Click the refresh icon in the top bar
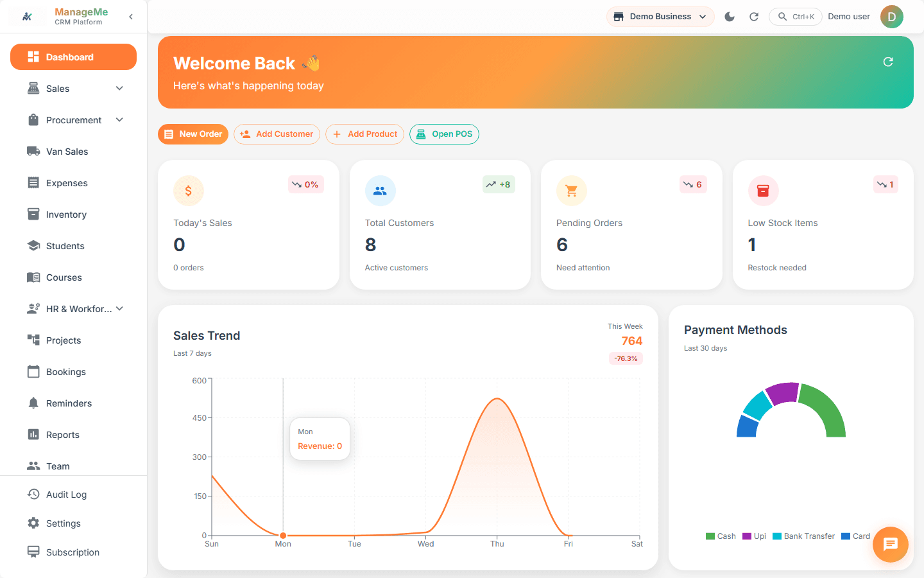Screen dimensions: 924x578 point(753,16)
